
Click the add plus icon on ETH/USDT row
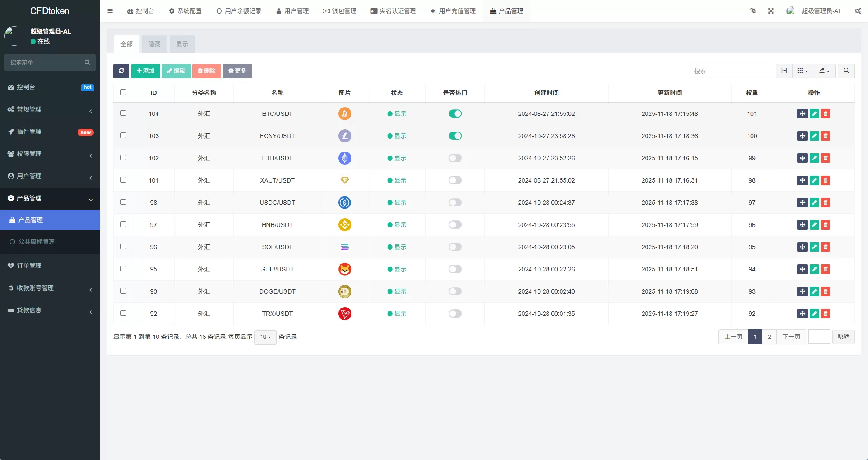point(803,158)
